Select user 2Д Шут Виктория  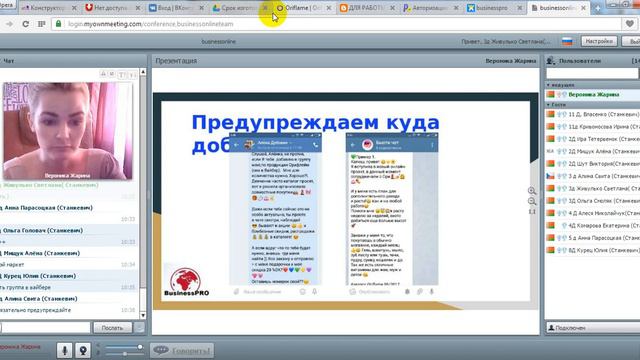(x=593, y=164)
